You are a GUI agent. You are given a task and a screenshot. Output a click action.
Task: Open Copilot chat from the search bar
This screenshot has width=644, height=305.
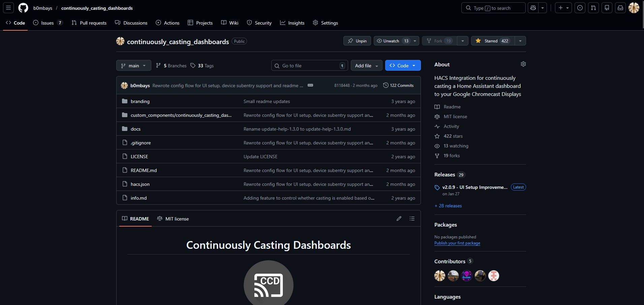coord(533,8)
